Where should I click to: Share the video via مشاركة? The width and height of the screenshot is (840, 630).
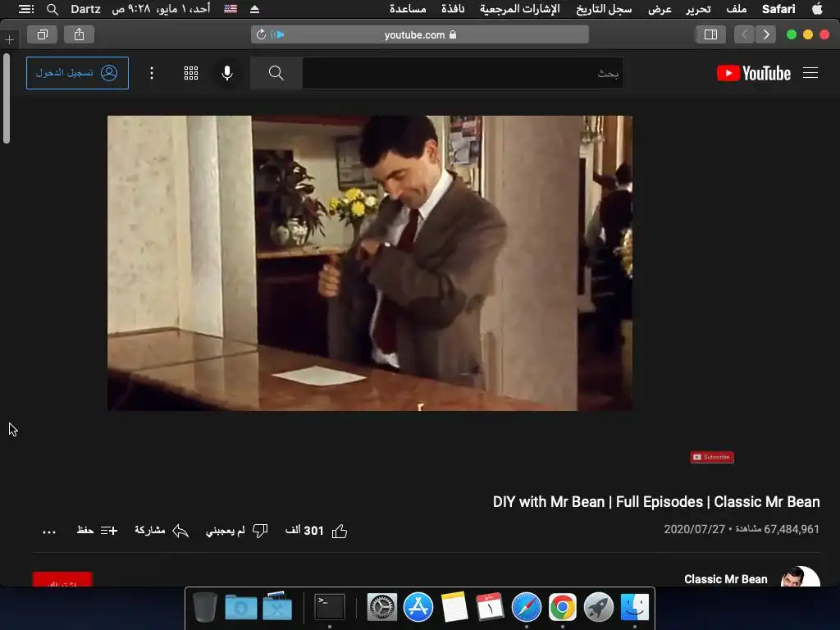pos(162,531)
